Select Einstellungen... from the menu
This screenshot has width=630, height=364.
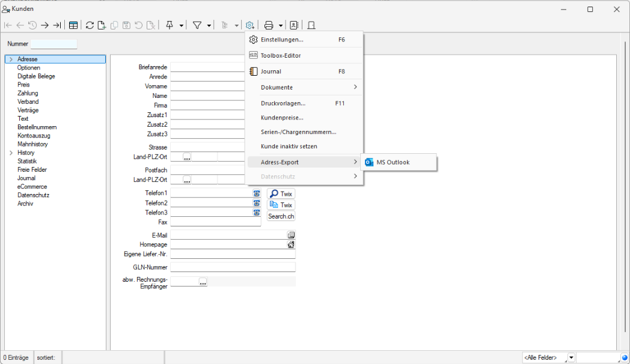tap(304, 39)
